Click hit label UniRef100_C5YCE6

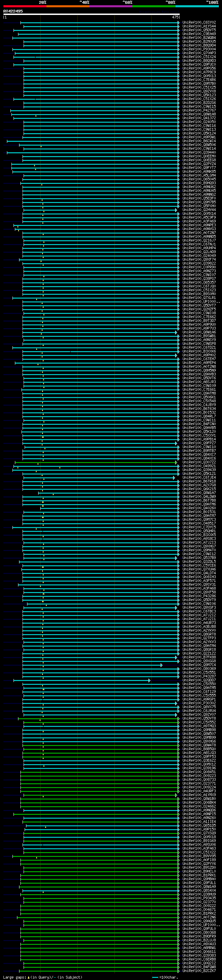(199, 566)
